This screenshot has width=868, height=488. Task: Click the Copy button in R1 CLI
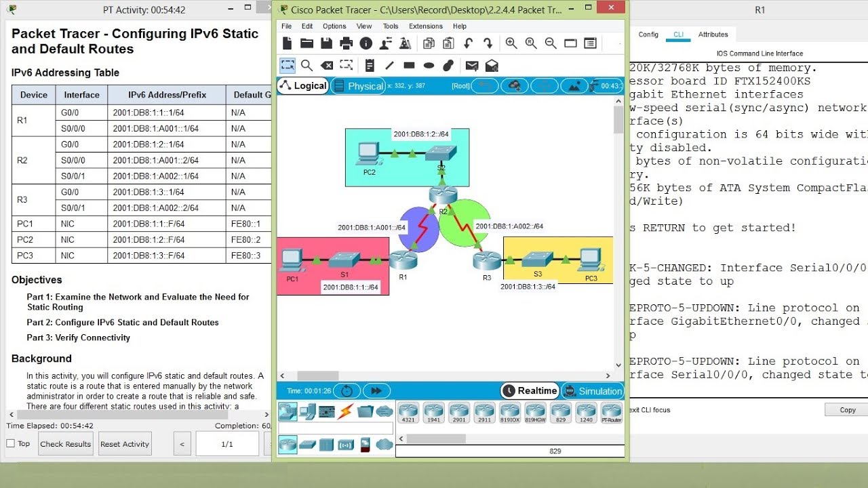846,409
